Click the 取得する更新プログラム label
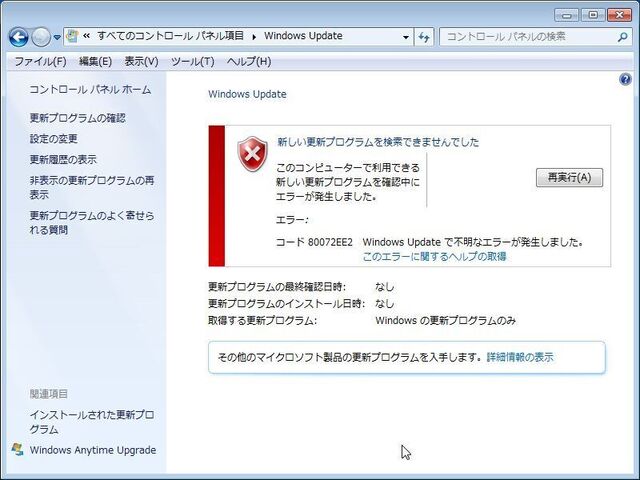This screenshot has width=640, height=480. (262, 320)
